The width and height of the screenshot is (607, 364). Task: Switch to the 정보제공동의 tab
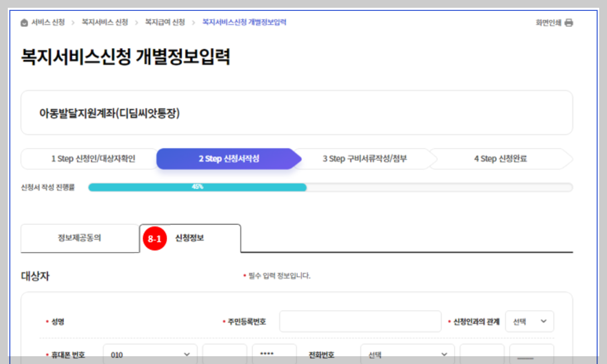80,238
